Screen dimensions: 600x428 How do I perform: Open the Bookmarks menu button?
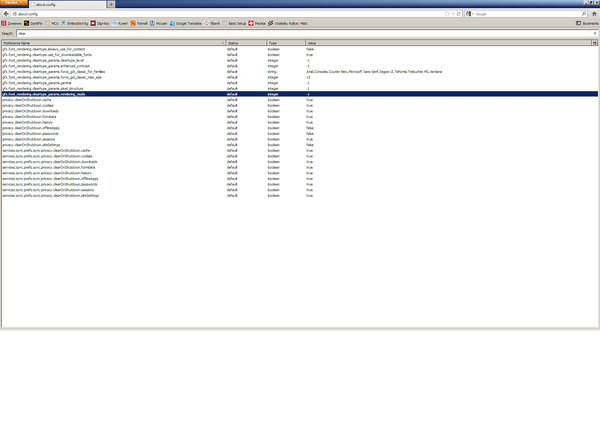(x=587, y=23)
